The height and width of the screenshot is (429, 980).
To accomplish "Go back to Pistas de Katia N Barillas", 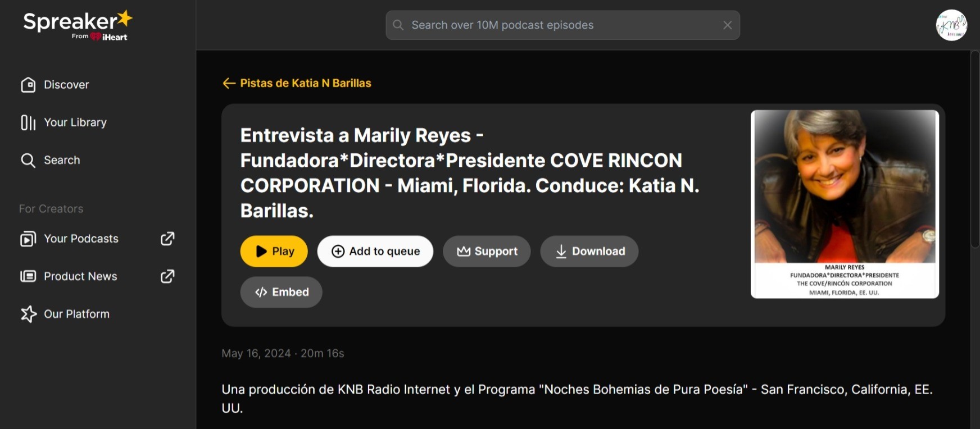I will coord(297,83).
